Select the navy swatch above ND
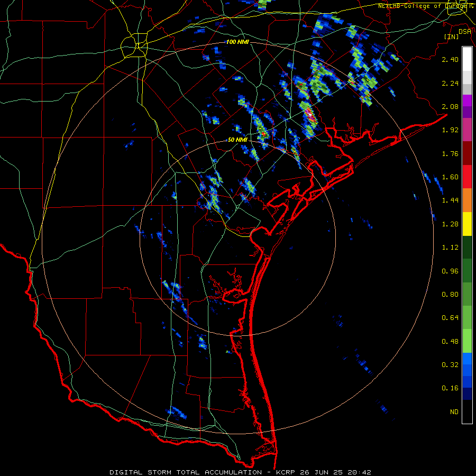The height and width of the screenshot is (476, 476). click(467, 394)
